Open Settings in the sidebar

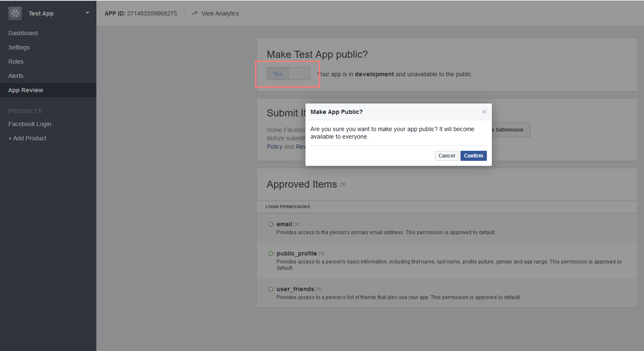point(19,47)
